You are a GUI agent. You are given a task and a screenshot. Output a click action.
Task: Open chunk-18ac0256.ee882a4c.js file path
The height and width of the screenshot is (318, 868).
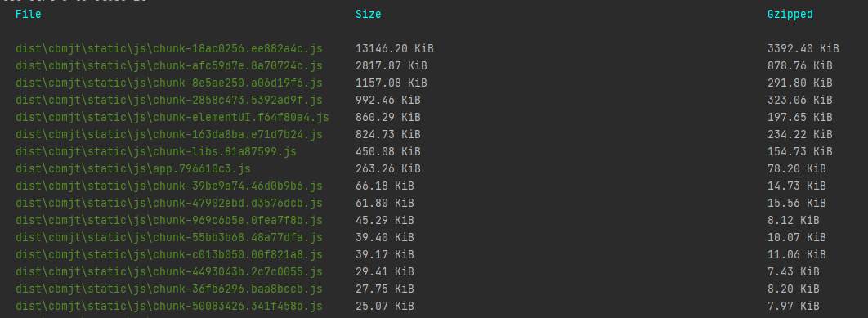click(x=169, y=49)
